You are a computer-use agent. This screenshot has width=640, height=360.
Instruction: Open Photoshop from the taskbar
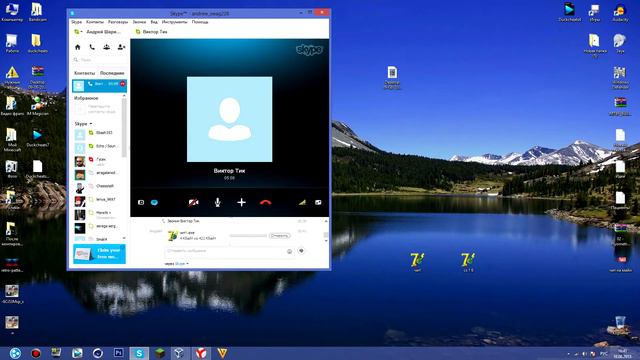coord(118,353)
